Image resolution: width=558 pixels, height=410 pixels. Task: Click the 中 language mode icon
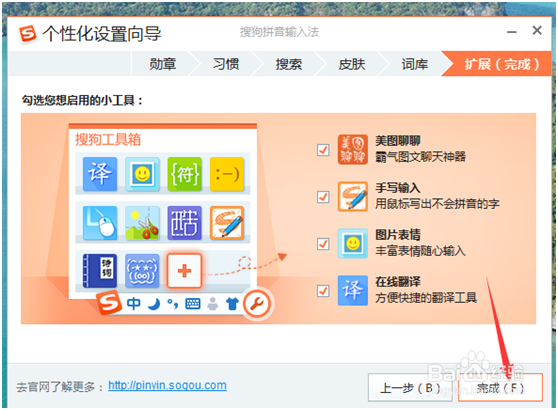point(134,304)
